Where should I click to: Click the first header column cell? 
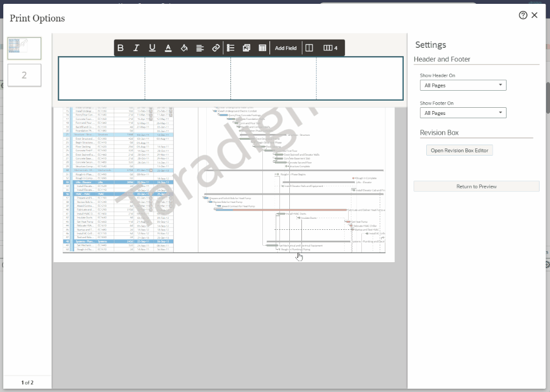[102, 79]
